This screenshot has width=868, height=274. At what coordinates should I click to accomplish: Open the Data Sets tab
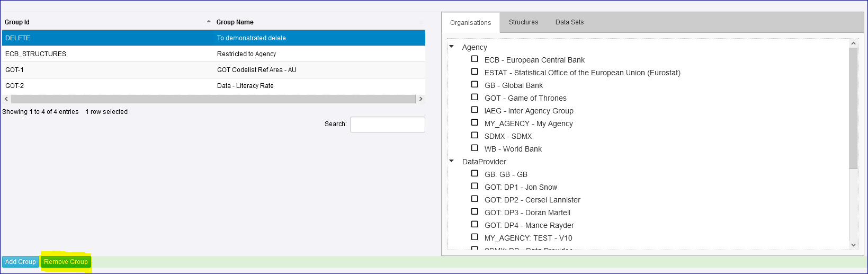(x=569, y=22)
